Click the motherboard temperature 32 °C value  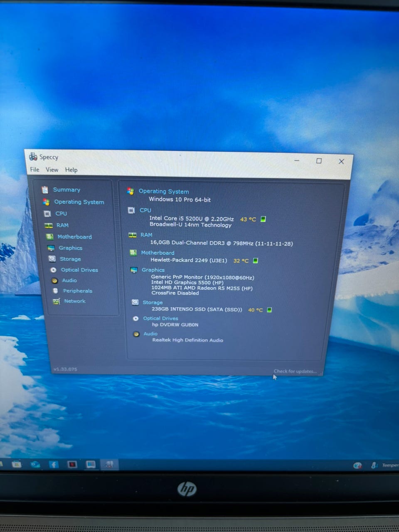pos(241,261)
